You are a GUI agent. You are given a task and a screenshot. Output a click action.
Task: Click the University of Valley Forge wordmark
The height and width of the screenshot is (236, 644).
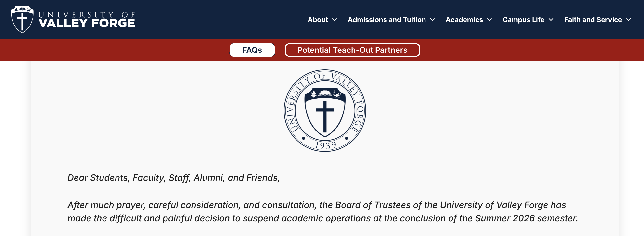pyautogui.click(x=87, y=19)
